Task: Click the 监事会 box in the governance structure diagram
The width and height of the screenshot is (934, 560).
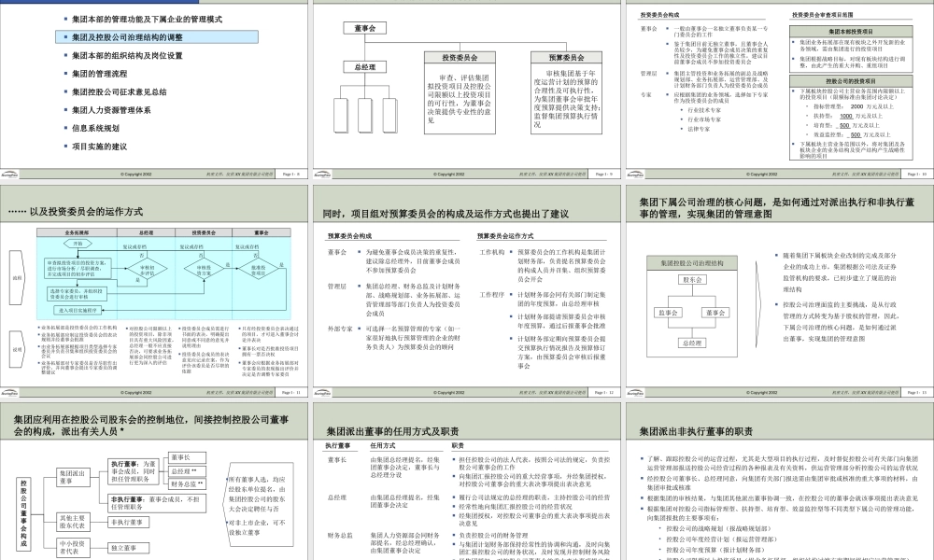Action: coord(668,313)
